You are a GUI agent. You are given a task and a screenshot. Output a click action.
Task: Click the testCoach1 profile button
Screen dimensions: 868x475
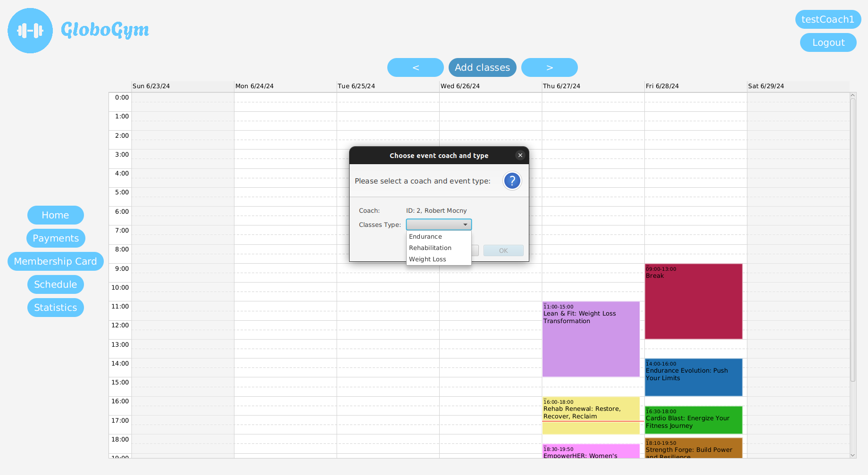click(x=827, y=19)
